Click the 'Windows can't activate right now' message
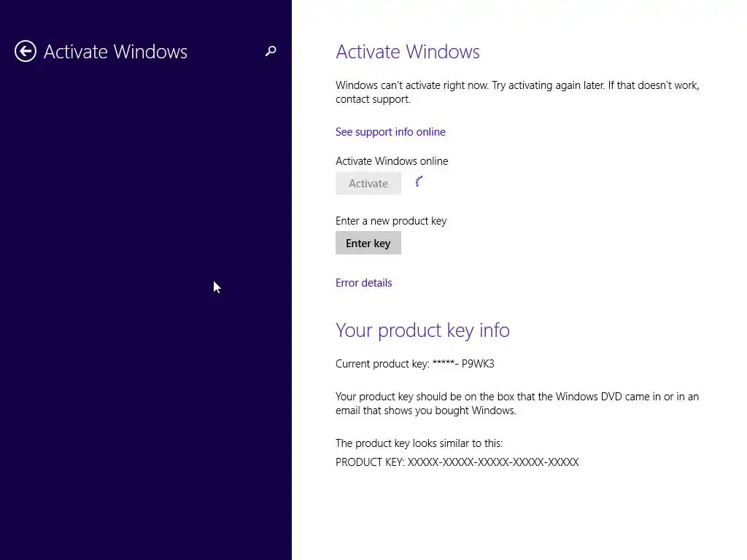The width and height of the screenshot is (747, 560). tap(517, 92)
